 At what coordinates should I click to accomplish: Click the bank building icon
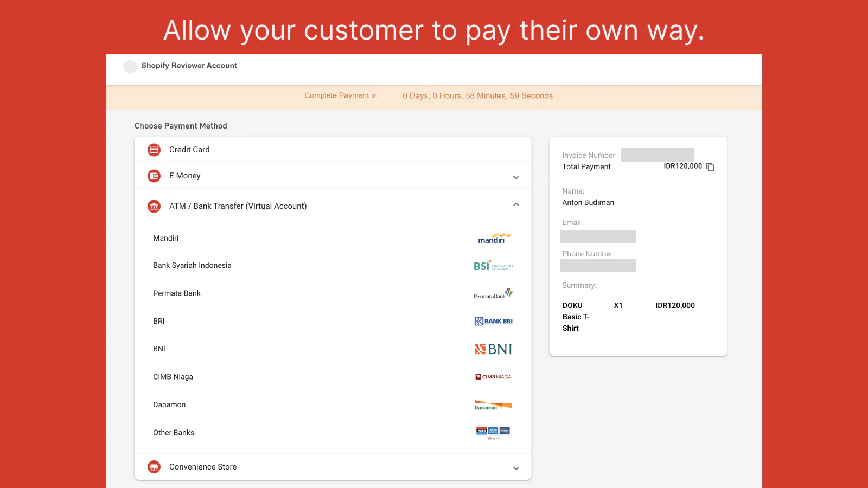154,206
